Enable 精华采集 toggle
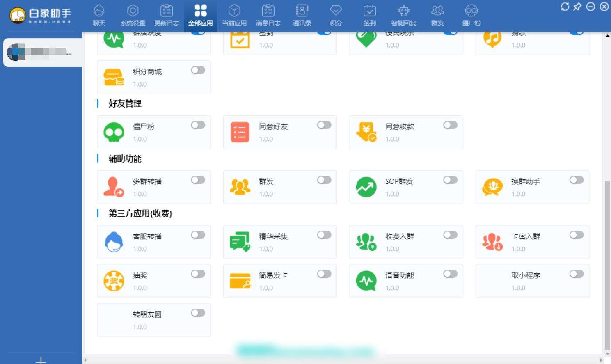This screenshot has width=611, height=364. pos(324,235)
